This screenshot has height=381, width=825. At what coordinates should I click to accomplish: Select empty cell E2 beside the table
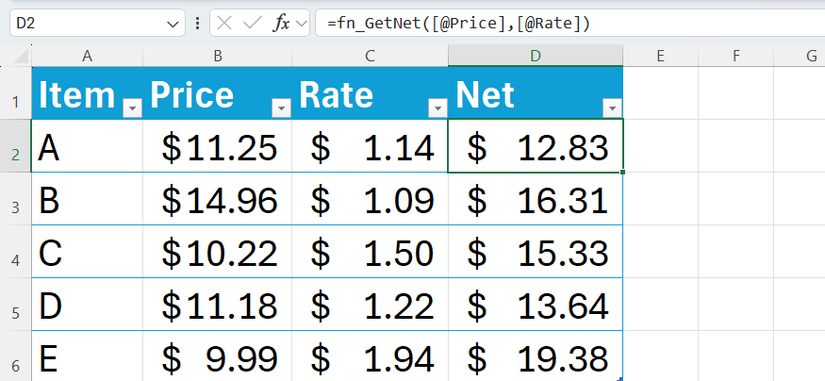coord(661,146)
